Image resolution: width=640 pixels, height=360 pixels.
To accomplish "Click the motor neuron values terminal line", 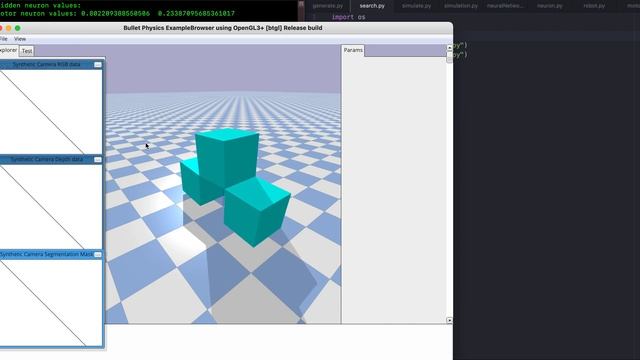I will pyautogui.click(x=117, y=13).
